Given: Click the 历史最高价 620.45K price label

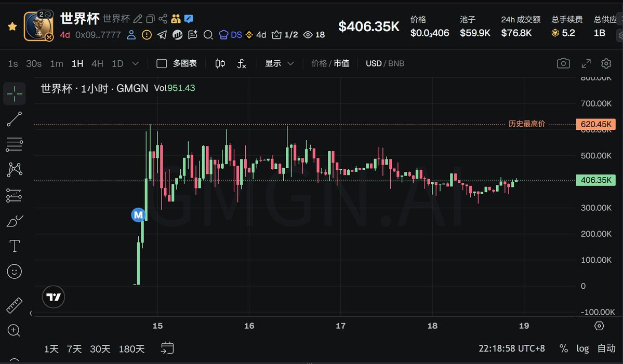Looking at the screenshot, I should point(595,124).
